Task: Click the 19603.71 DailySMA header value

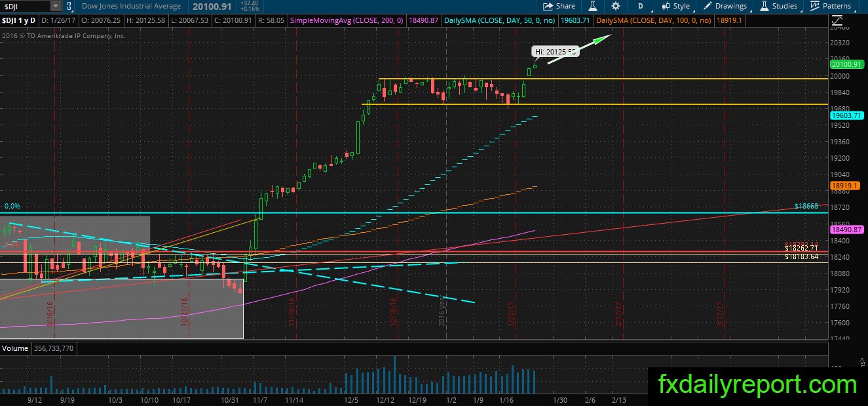Action: pos(575,21)
